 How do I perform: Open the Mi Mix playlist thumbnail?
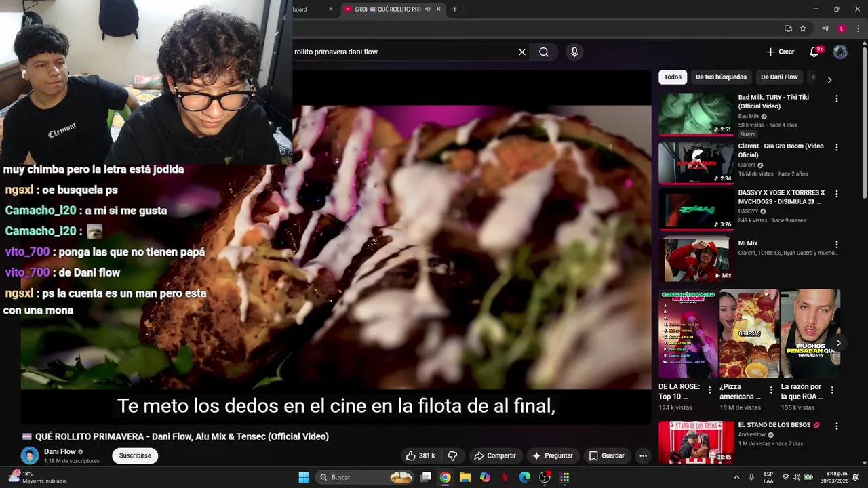point(696,260)
